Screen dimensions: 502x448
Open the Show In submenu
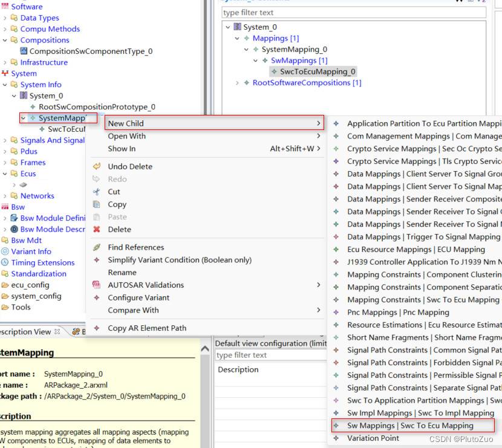click(214, 149)
